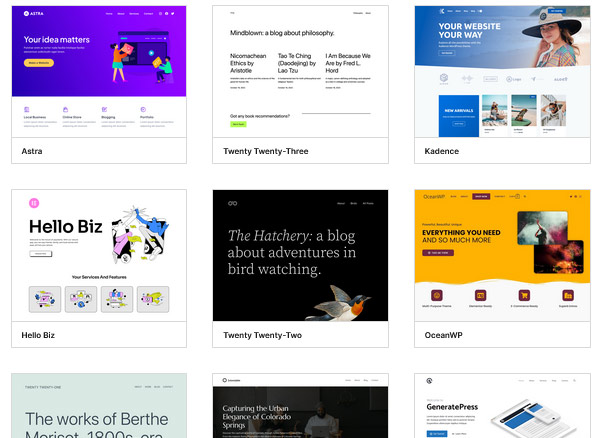Open the Hello Biz theme title
Image resolution: width=605 pixels, height=438 pixels.
point(42,335)
